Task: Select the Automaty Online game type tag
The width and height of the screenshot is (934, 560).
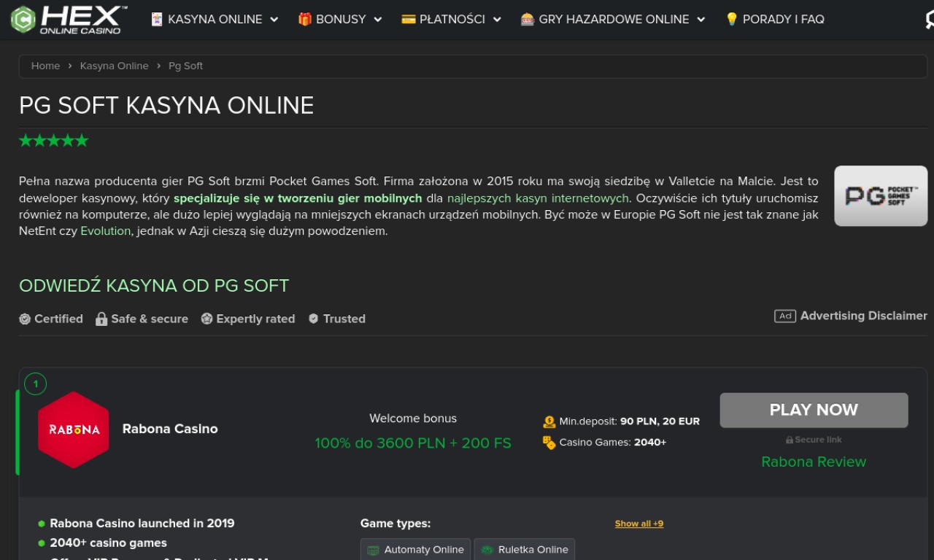Action: [x=416, y=550]
